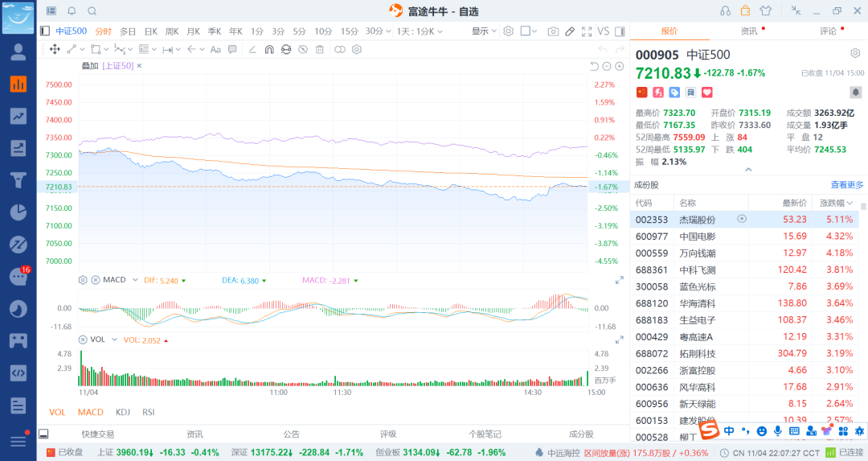This screenshot has height=461, width=868.
Task: Switch to 日K chart tab
Action: [x=150, y=31]
